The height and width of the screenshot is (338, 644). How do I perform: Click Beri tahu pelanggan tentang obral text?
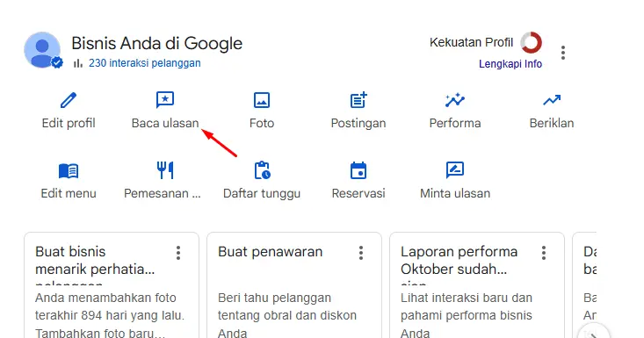pos(287,315)
